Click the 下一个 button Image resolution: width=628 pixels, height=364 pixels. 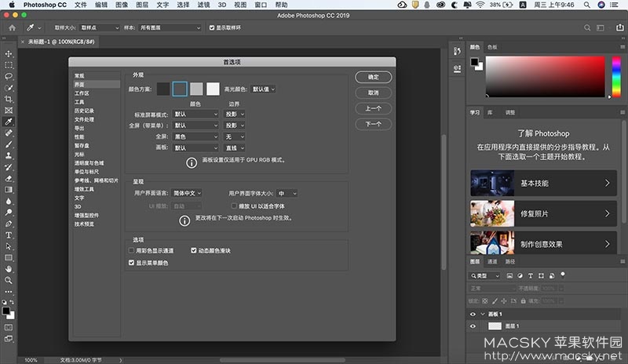(374, 124)
